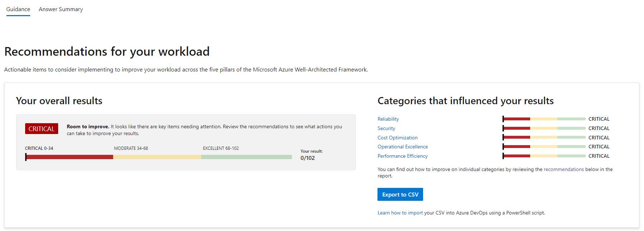Open the Reliability category link
Image resolution: width=644 pixels, height=231 pixels.
(x=388, y=119)
